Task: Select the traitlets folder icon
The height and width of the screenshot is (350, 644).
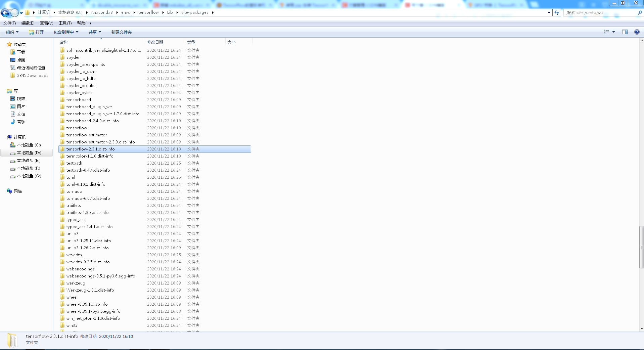Action: pos(62,205)
